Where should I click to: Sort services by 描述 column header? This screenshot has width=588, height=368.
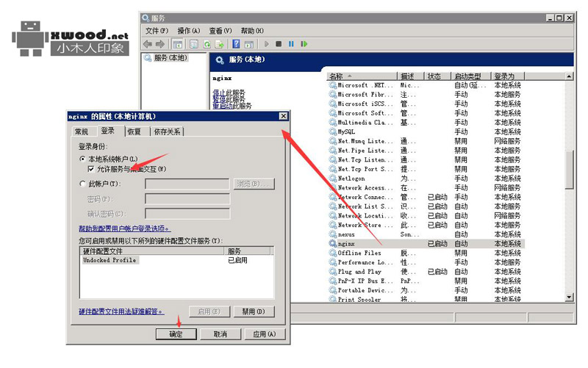pos(410,76)
